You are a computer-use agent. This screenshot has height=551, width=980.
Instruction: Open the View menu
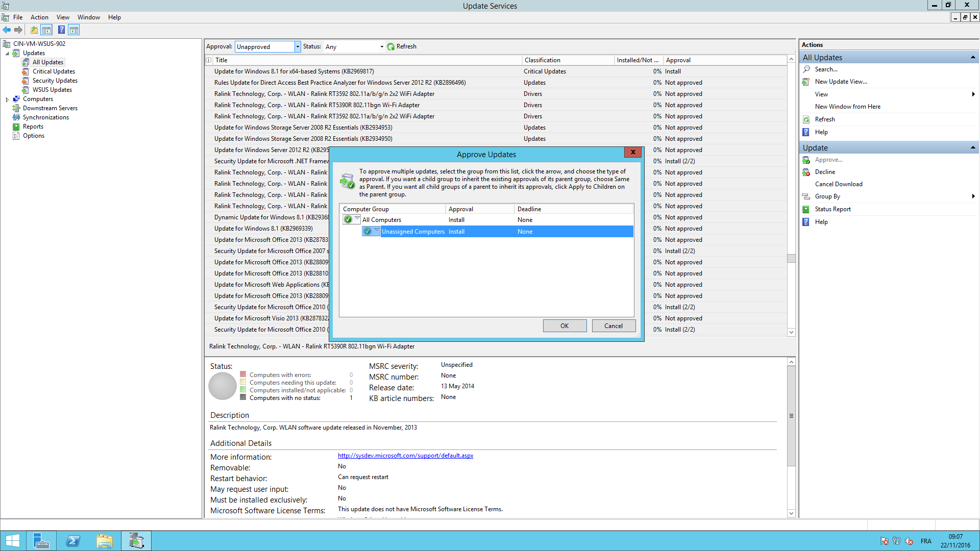63,17
